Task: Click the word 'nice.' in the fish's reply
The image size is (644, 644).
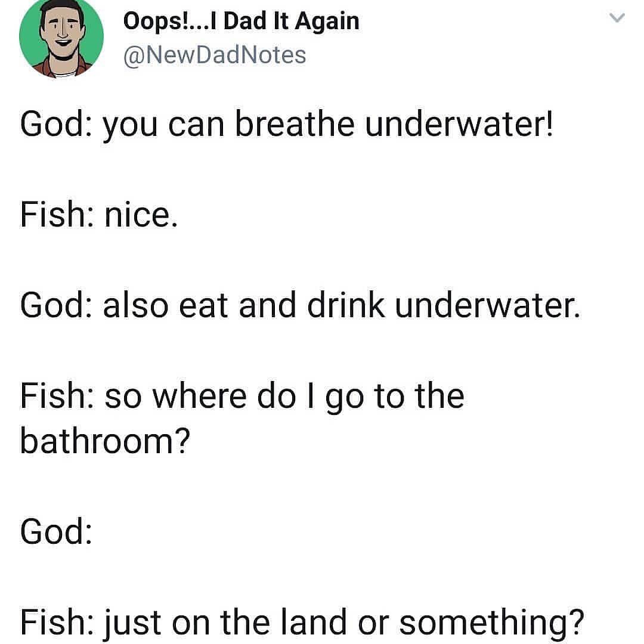Action: 141,215
